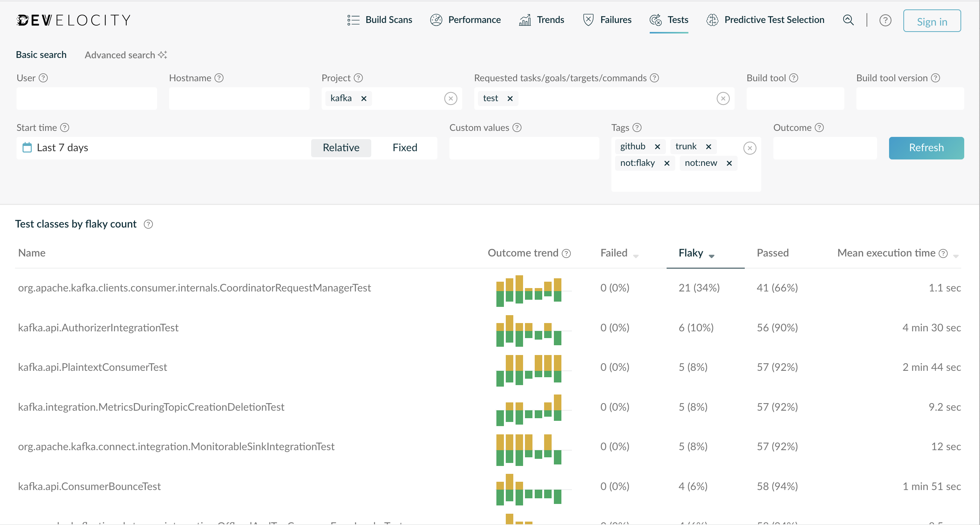
Task: Remove the not:flaky tag
Action: pyautogui.click(x=667, y=163)
